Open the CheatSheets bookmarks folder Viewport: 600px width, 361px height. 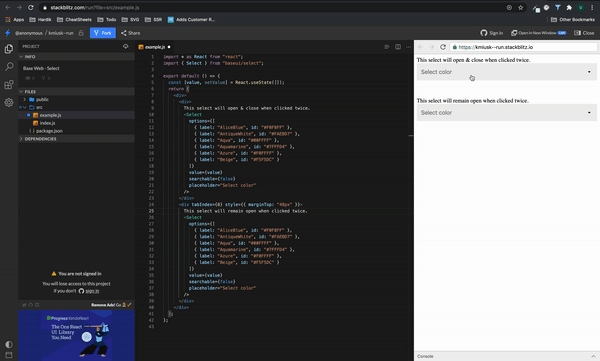coord(74,20)
